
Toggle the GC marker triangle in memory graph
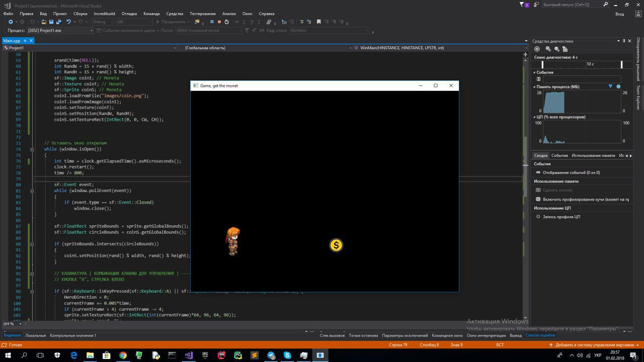610,86
